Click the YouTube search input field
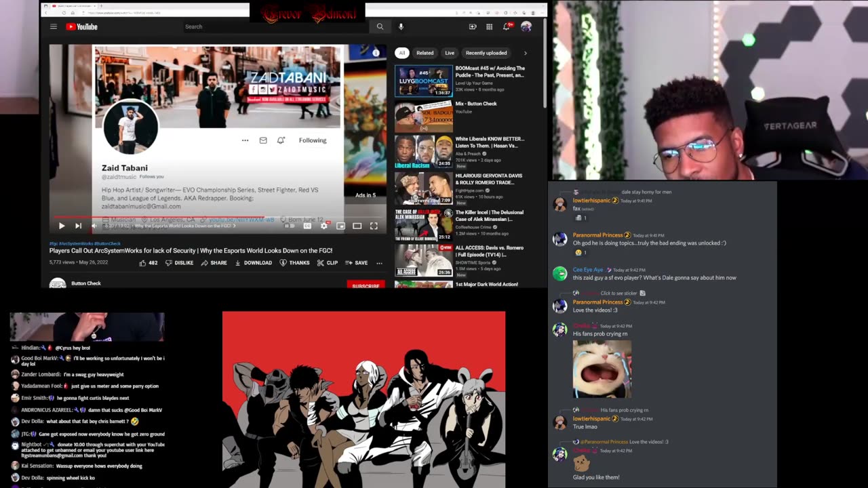 (275, 26)
